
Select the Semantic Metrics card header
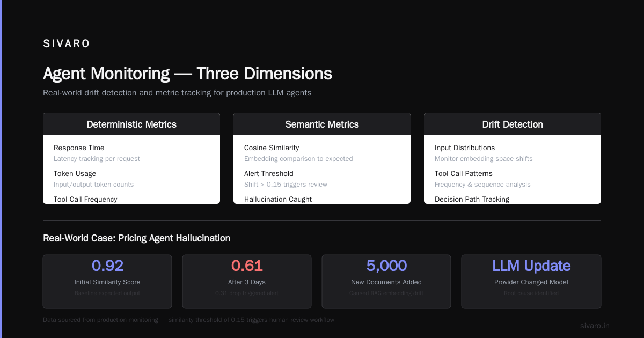click(x=322, y=124)
